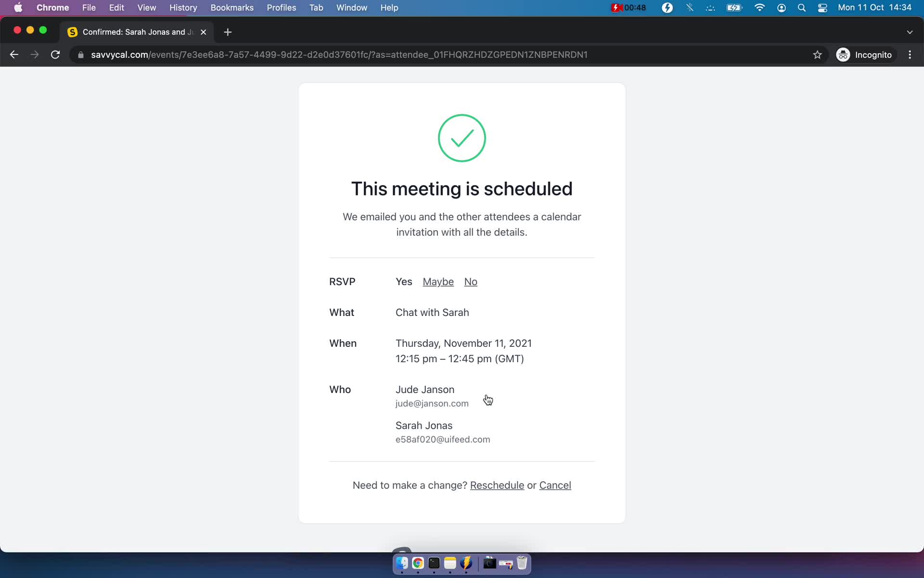This screenshot has height=578, width=924.
Task: Open Bookmarks menu in Chrome
Action: pos(231,8)
